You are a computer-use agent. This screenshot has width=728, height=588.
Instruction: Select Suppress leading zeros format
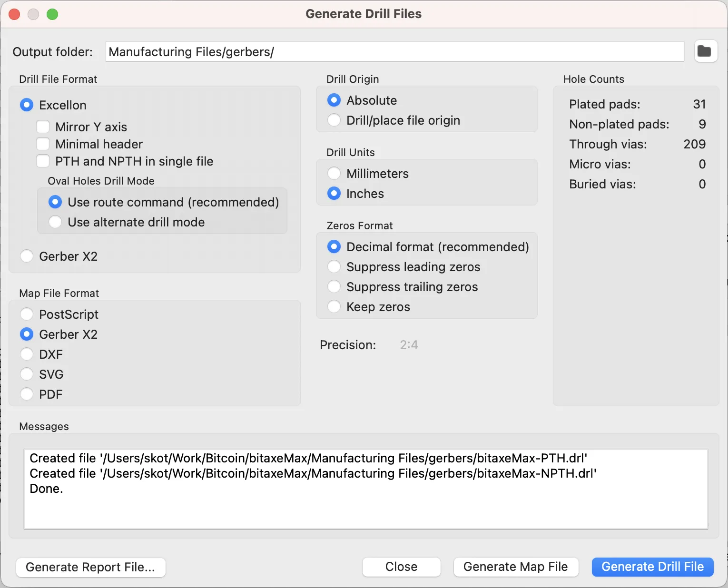[x=334, y=266]
